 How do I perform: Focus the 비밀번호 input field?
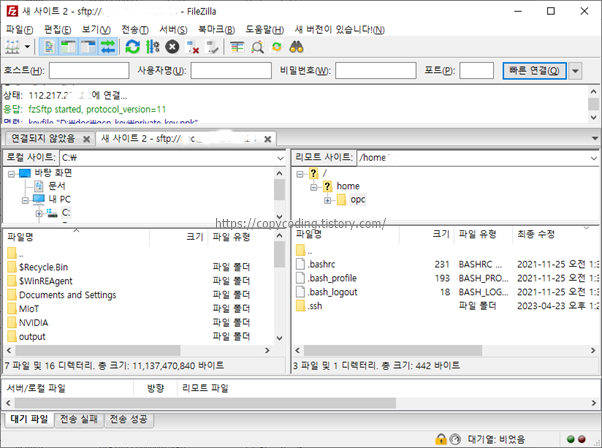pos(375,71)
